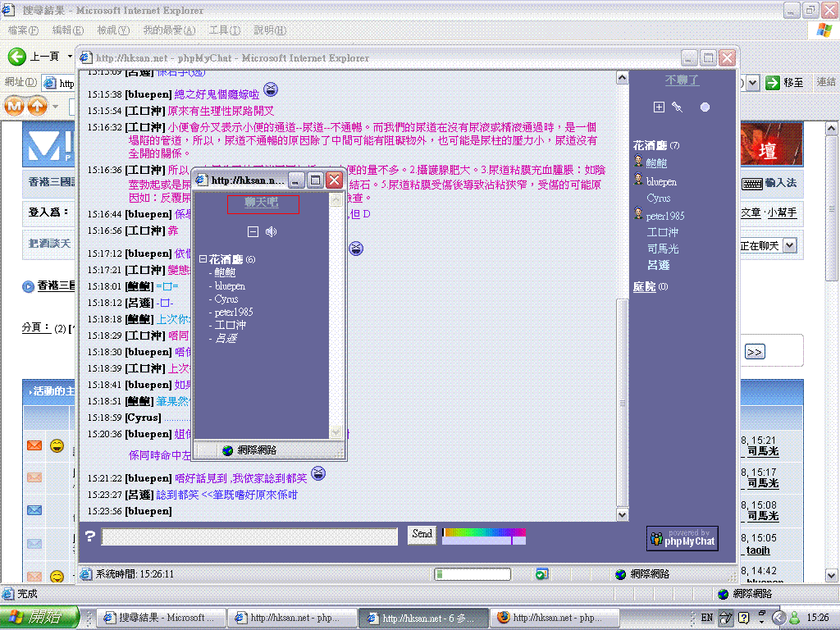840x630 pixels.
Task: Click the bright blue envelope icon in forum list
Action: tap(34, 510)
